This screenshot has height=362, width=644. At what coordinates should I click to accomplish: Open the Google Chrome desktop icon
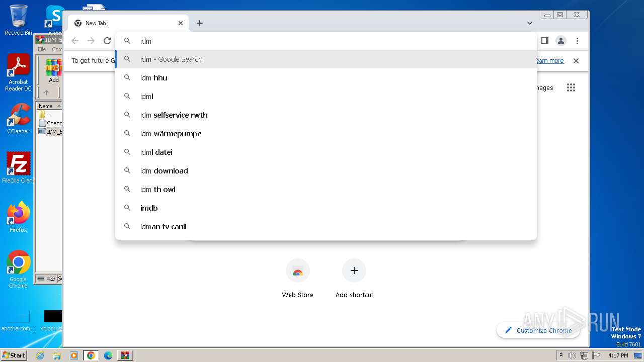click(18, 269)
